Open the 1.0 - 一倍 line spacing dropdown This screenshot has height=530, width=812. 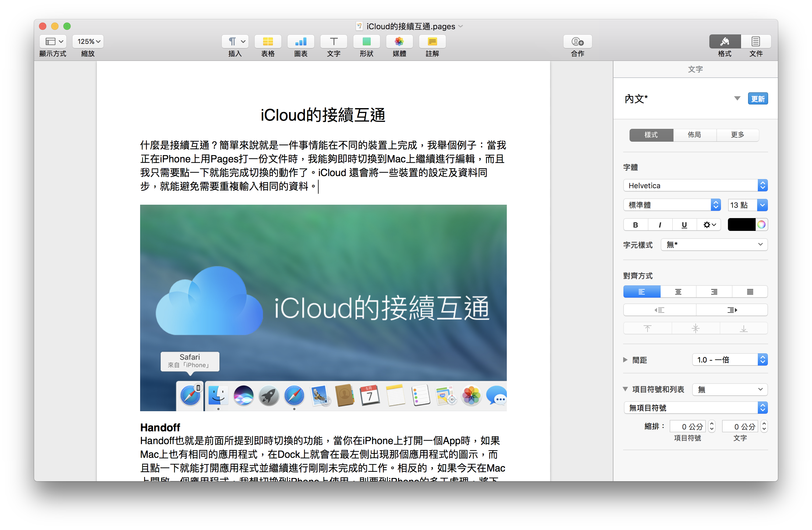click(x=730, y=360)
